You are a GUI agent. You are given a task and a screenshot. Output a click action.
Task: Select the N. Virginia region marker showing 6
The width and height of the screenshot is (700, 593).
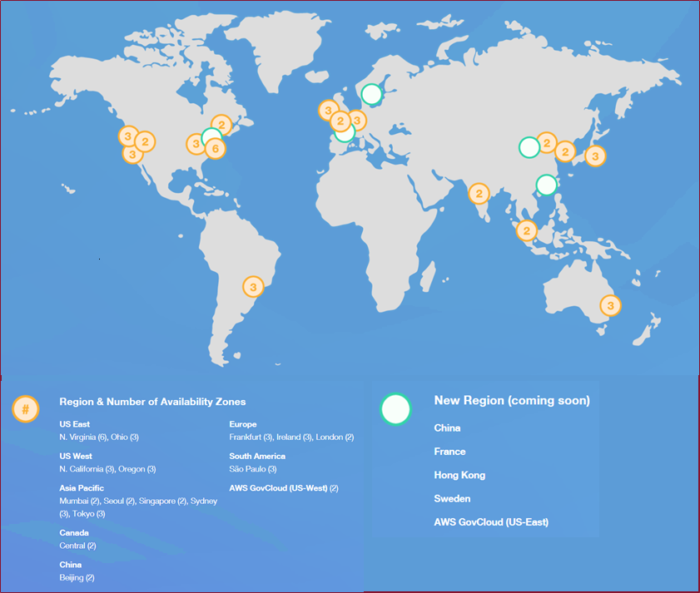tap(215, 148)
